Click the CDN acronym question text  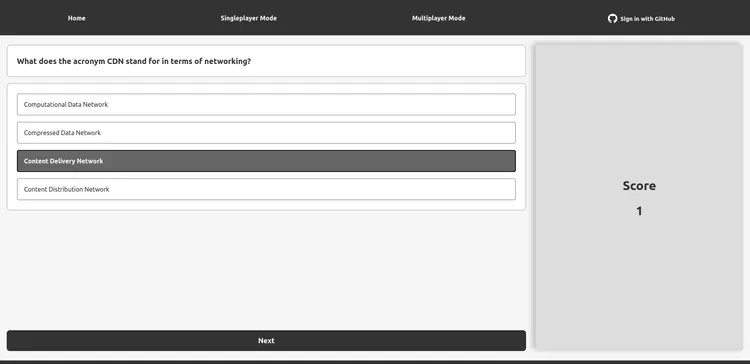[x=133, y=61]
